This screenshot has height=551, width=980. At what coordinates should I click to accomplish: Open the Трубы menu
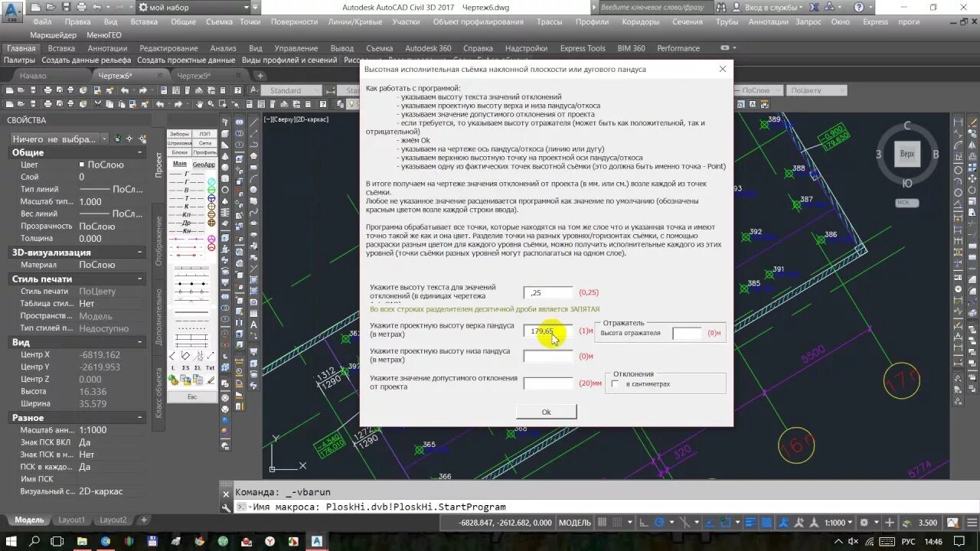[x=727, y=22]
